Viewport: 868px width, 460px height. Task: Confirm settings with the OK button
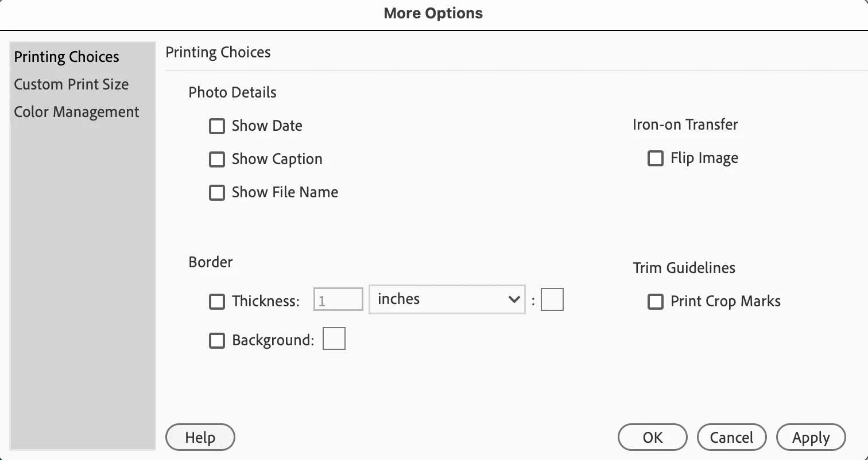[652, 438]
